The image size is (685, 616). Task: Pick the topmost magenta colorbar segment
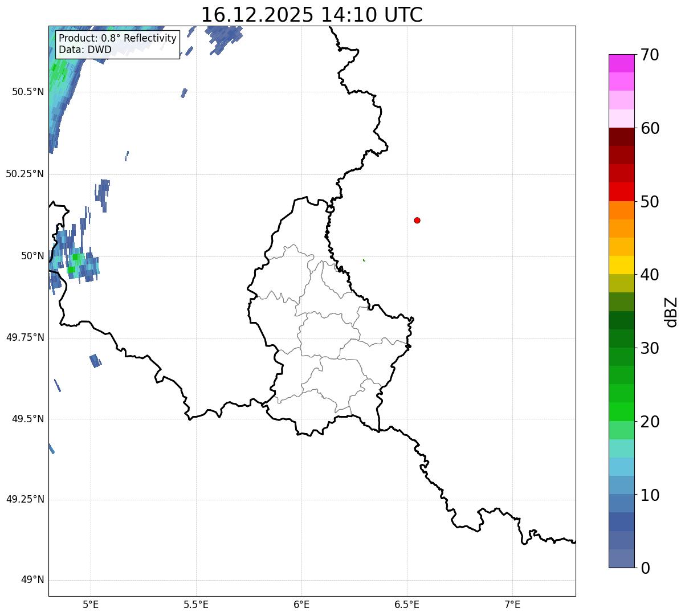coord(621,63)
